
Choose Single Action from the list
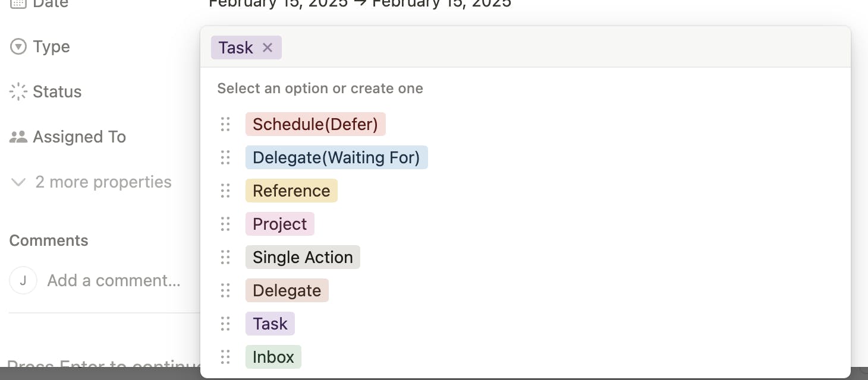(x=303, y=257)
